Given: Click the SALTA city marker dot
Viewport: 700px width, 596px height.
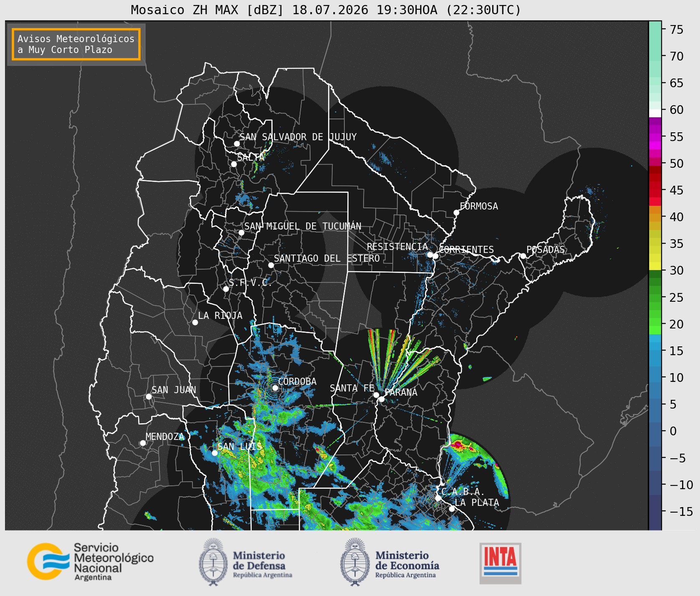Looking at the screenshot, I should coord(234,164).
